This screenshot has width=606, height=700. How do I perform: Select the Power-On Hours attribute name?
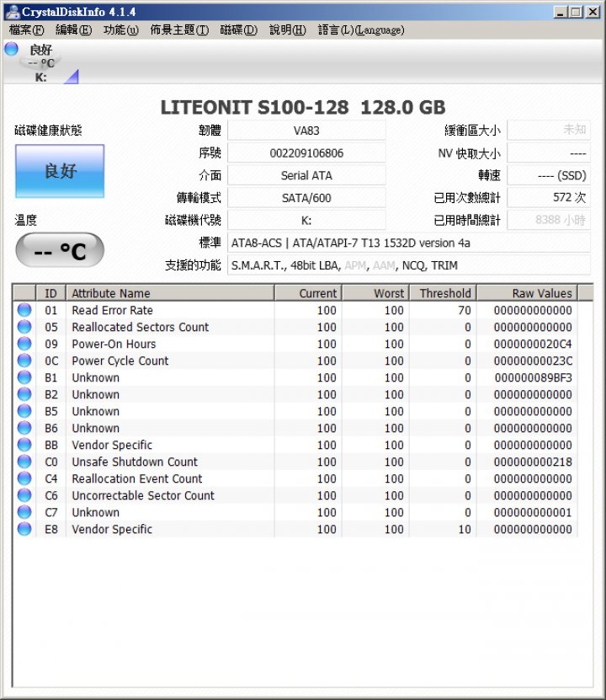[x=114, y=344]
